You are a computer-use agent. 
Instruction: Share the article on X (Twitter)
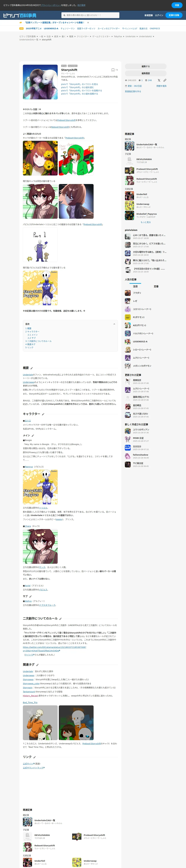[159, 80]
